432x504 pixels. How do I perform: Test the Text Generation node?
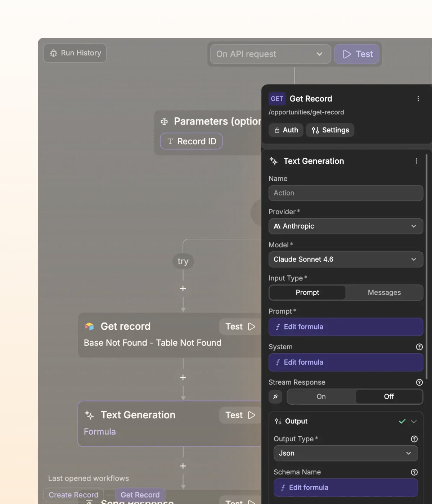[x=240, y=415]
